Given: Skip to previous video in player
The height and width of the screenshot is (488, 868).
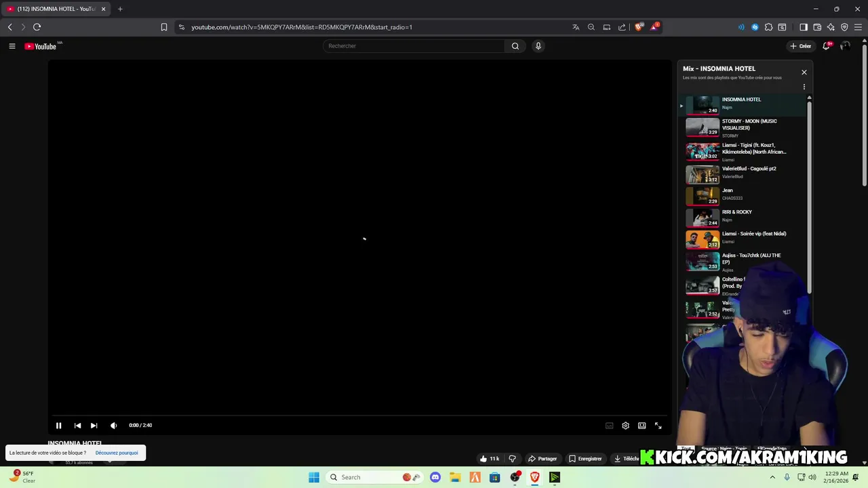Looking at the screenshot, I should pyautogui.click(x=77, y=426).
